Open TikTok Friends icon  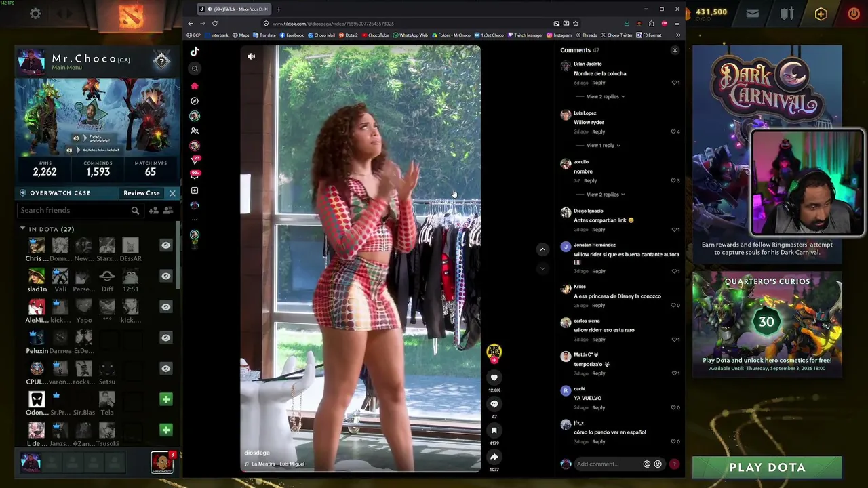195,131
